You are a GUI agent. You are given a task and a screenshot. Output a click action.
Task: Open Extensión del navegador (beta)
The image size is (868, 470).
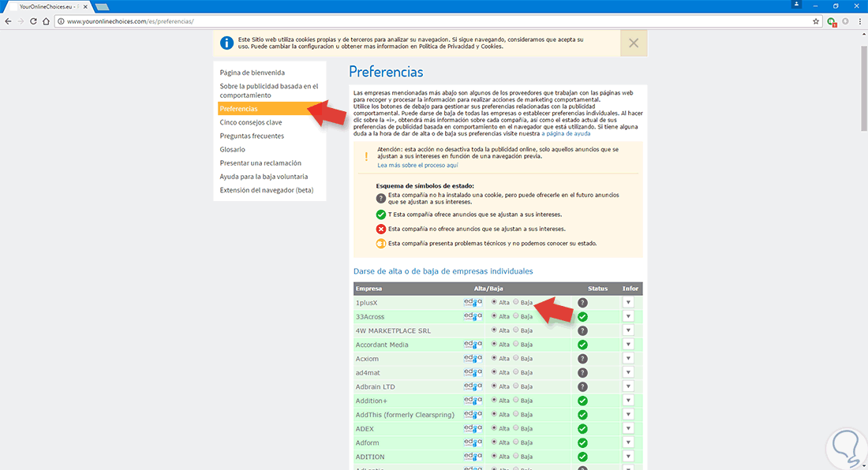pos(266,190)
